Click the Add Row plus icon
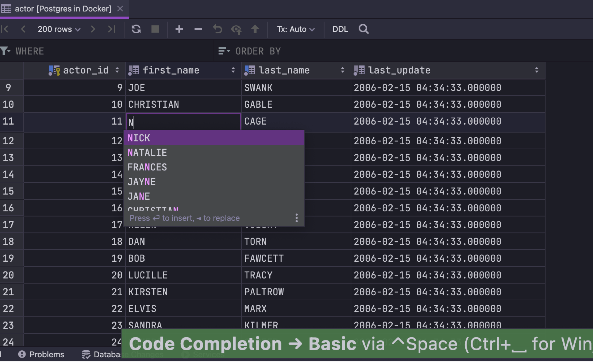The image size is (593, 364). [x=179, y=29]
